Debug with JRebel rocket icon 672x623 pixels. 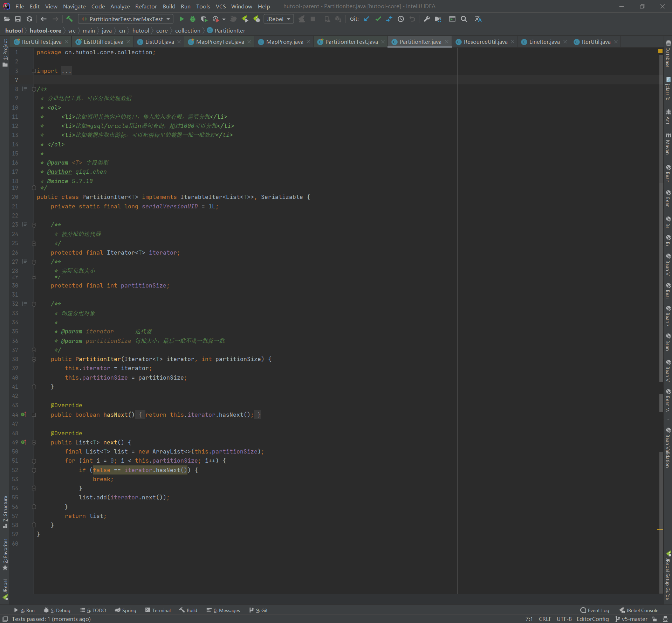pos(256,19)
